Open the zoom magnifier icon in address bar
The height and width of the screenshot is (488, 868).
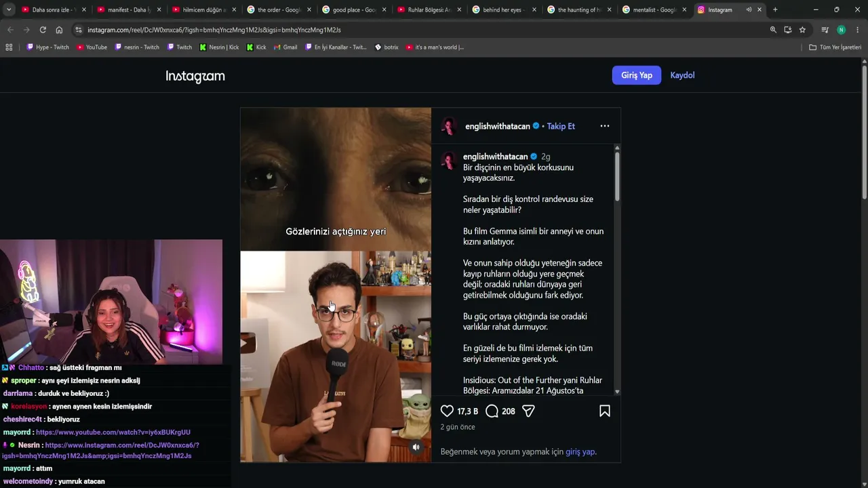[773, 30]
